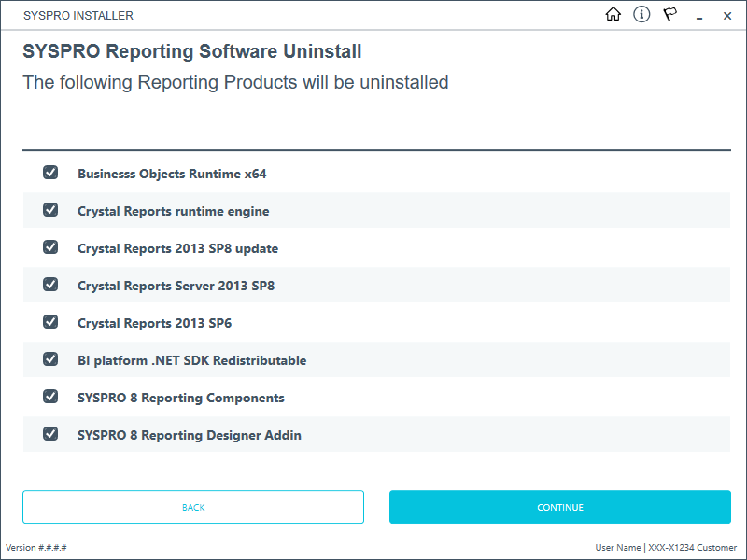This screenshot has width=747, height=560.
Task: Toggle SYSPRO 8 Reporting Designer Addin checkbox
Action: [50, 434]
